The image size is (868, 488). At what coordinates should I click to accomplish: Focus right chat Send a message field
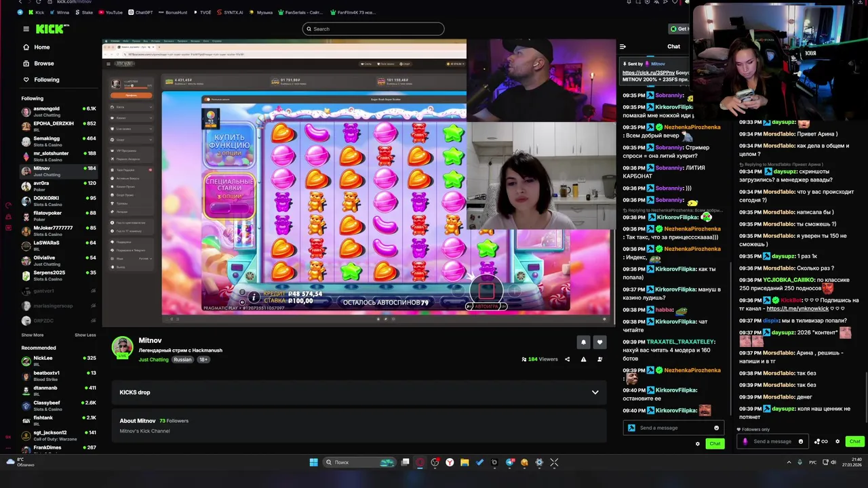[x=772, y=441]
